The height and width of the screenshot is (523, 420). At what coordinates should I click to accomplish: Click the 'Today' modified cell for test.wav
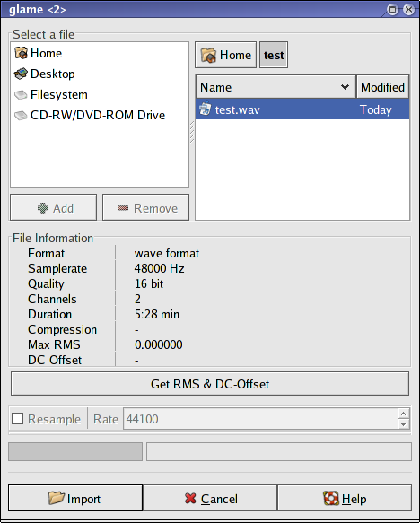(x=376, y=109)
